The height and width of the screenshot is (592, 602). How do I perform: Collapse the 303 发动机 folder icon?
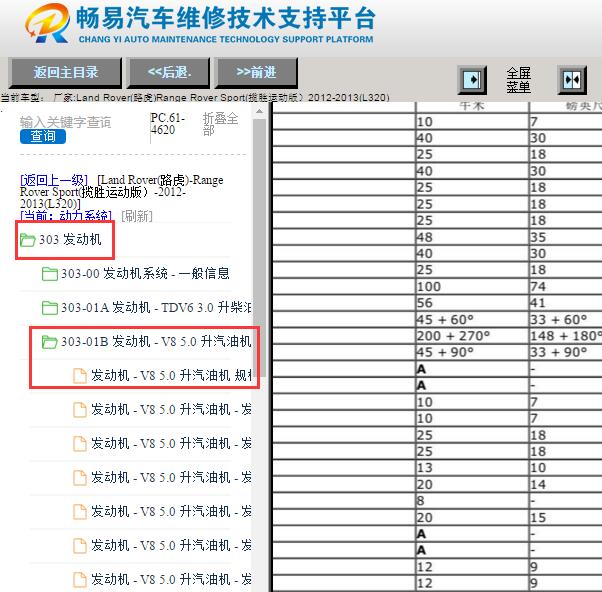[x=28, y=240]
